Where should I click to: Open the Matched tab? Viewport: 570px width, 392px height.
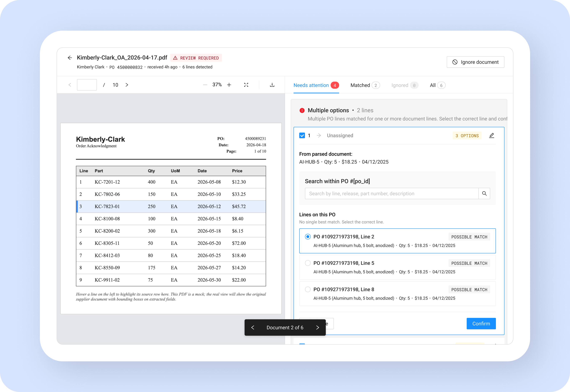[365, 85]
